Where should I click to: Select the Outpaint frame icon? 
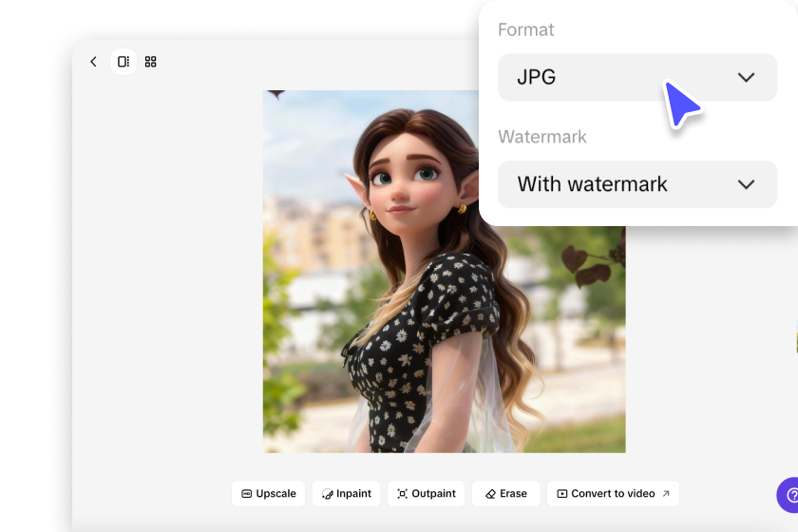click(402, 494)
